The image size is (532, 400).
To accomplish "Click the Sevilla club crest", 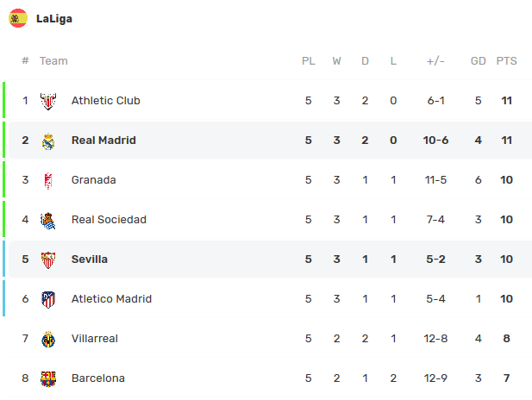I will point(48,259).
